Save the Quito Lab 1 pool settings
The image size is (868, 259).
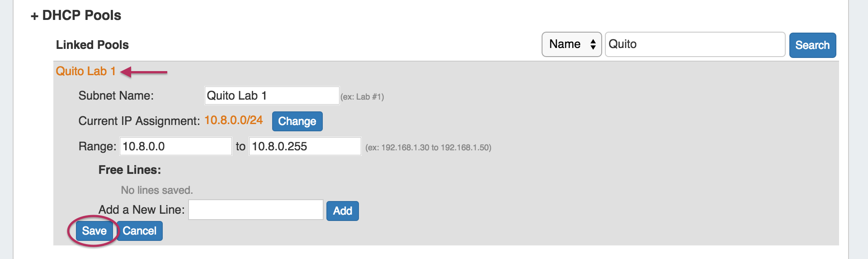94,231
